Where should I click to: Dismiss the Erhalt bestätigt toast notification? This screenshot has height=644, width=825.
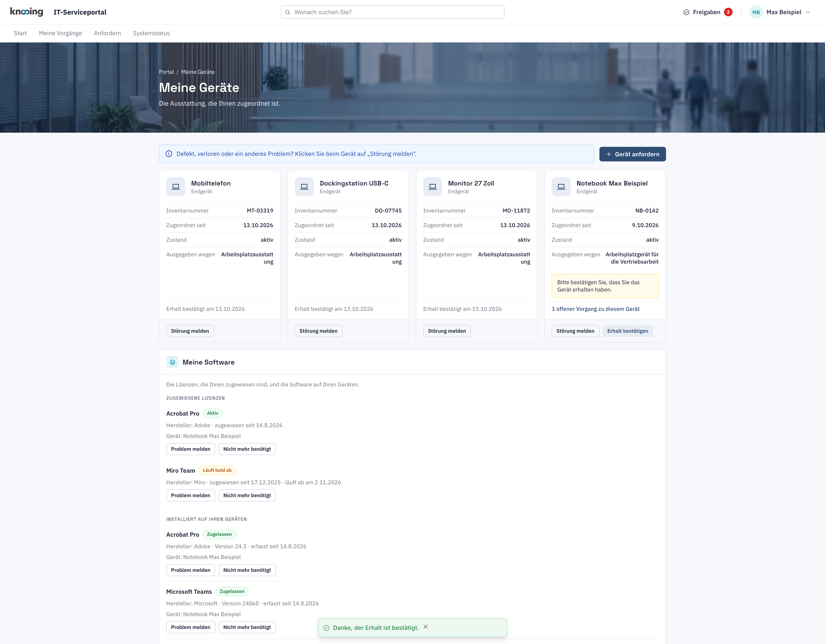(426, 627)
